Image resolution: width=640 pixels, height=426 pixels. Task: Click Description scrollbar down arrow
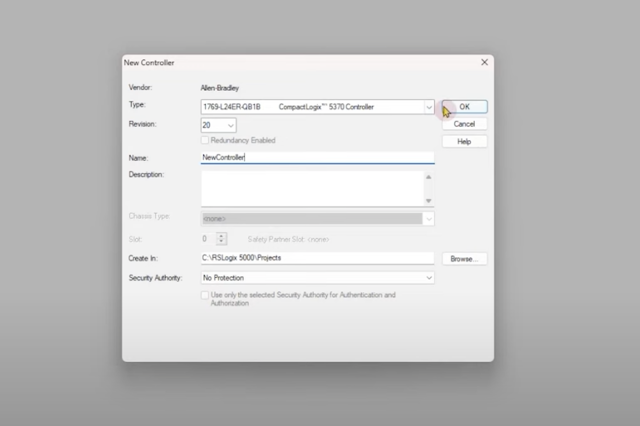(429, 199)
